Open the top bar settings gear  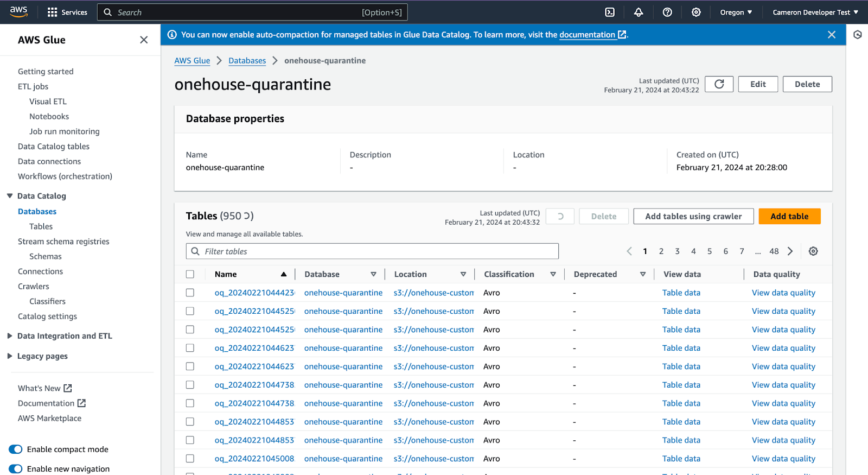pyautogui.click(x=696, y=12)
